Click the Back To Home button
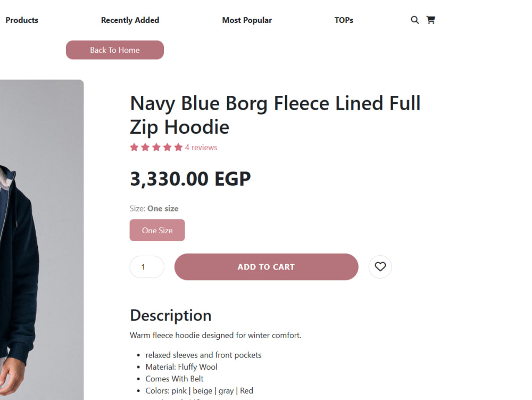Viewport: 532px width, 400px height. 115,50
